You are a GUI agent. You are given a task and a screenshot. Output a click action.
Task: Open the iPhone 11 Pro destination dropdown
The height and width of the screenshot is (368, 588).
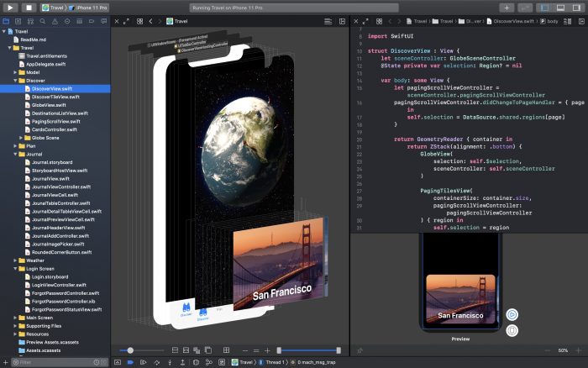click(94, 8)
